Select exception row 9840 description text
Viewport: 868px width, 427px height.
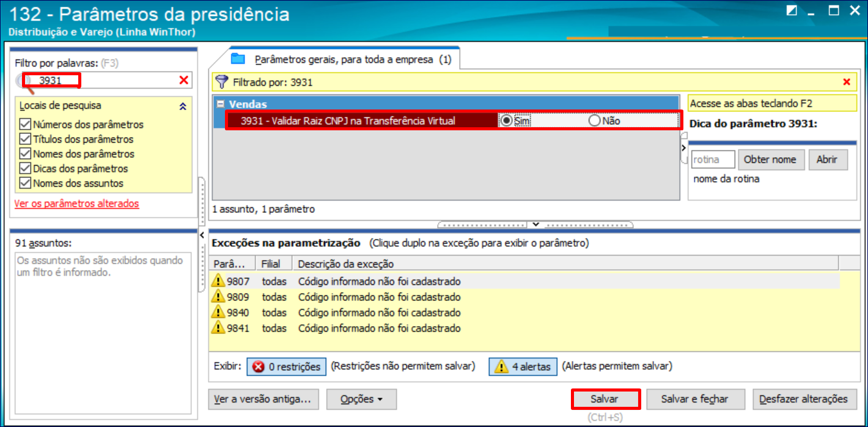(379, 313)
